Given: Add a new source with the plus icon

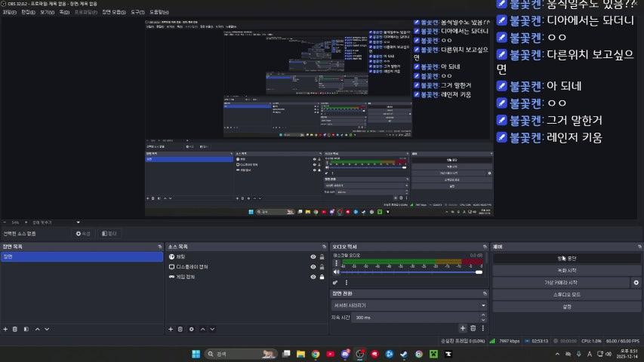Looking at the screenshot, I should pyautogui.click(x=170, y=329).
